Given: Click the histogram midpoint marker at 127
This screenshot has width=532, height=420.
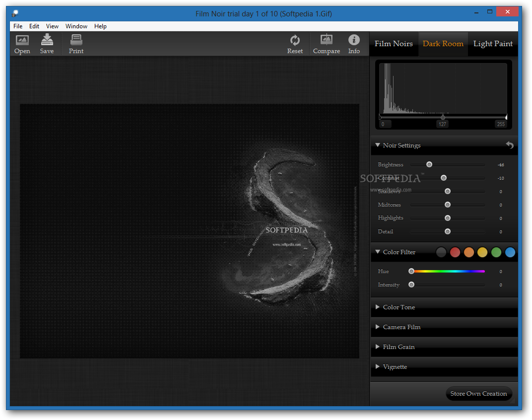Looking at the screenshot, I should point(443,117).
